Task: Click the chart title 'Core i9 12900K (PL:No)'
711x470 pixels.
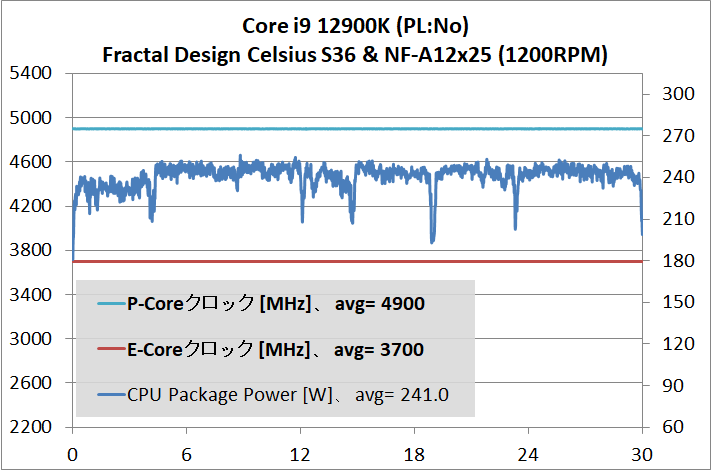Action: tap(355, 26)
